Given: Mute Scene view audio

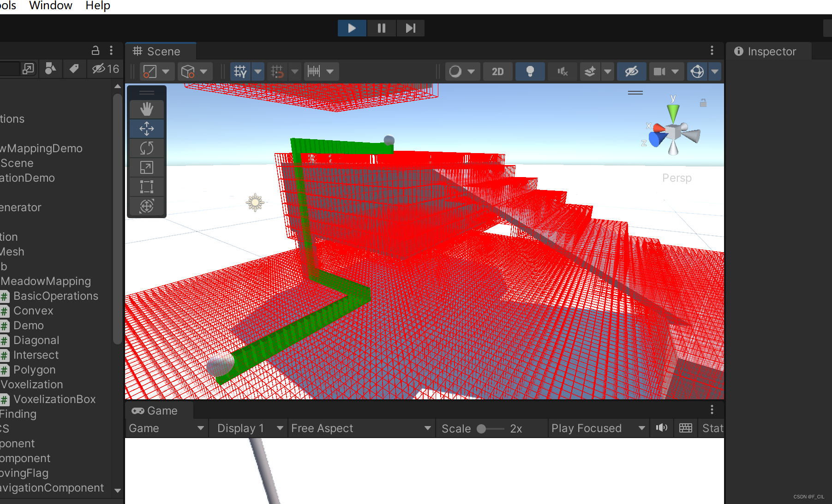Looking at the screenshot, I should pos(562,71).
